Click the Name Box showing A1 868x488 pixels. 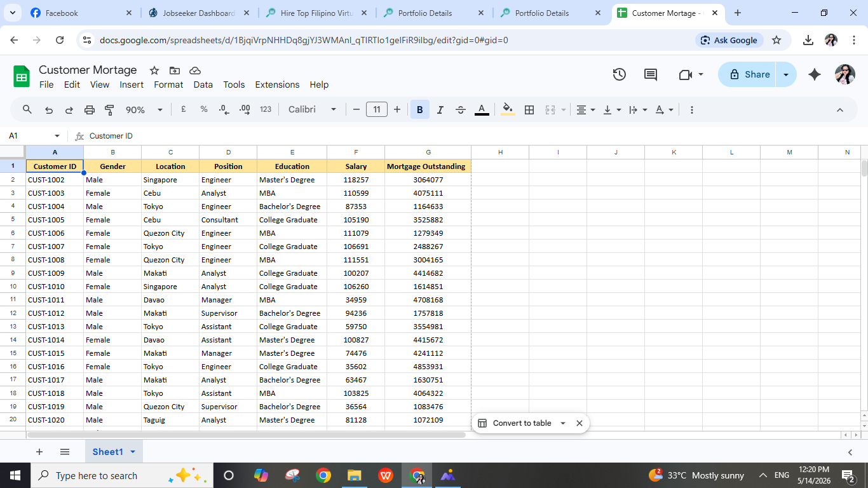pos(35,136)
